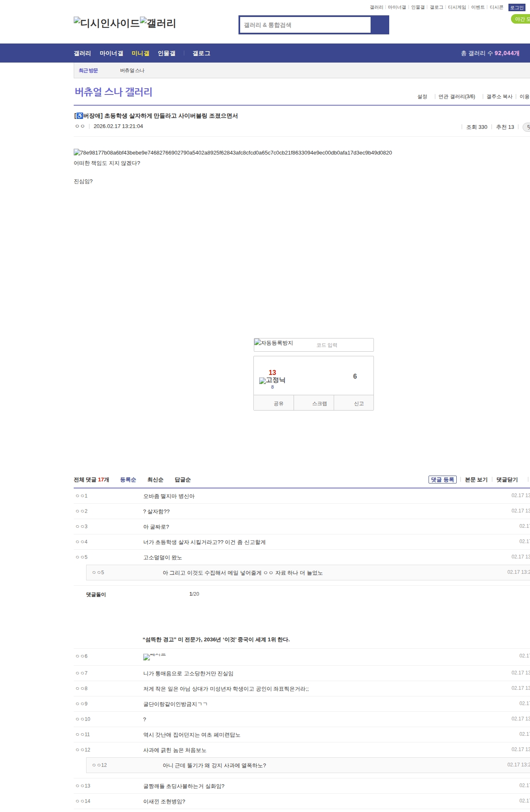Click the reply starting '아 그리고 이것도 수집해서'

click(x=243, y=573)
